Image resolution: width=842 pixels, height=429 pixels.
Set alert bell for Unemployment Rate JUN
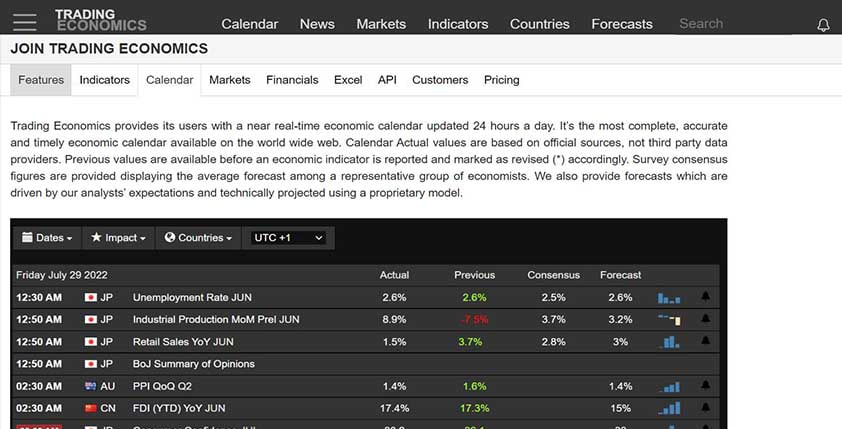706,296
